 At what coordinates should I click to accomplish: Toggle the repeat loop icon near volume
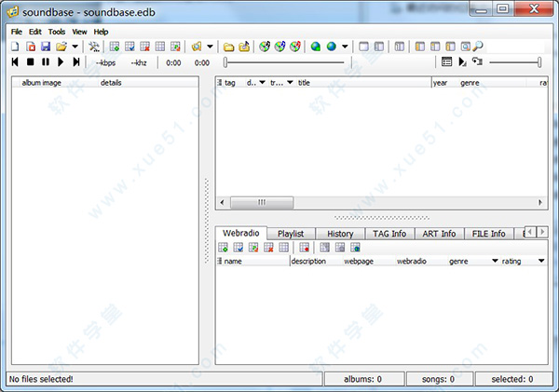[477, 61]
